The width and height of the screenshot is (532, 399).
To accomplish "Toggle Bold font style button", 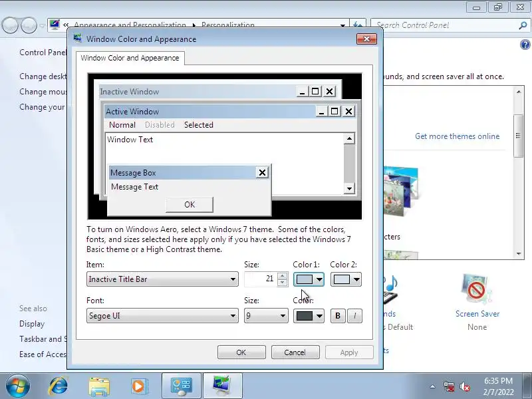I will [338, 315].
